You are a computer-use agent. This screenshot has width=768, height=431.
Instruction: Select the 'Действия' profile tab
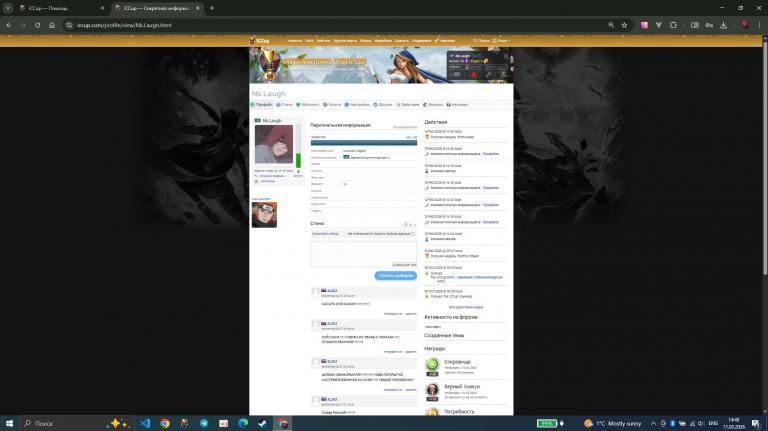point(408,104)
